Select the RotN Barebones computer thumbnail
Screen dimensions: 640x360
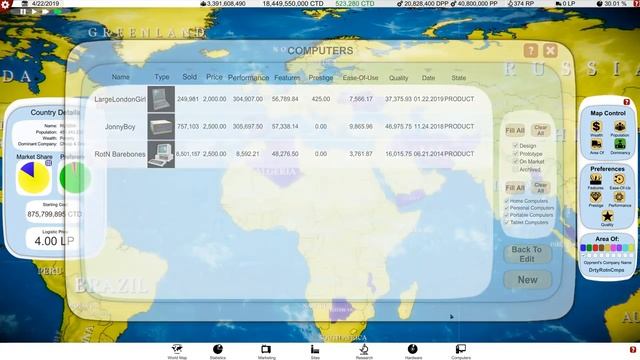(x=161, y=154)
